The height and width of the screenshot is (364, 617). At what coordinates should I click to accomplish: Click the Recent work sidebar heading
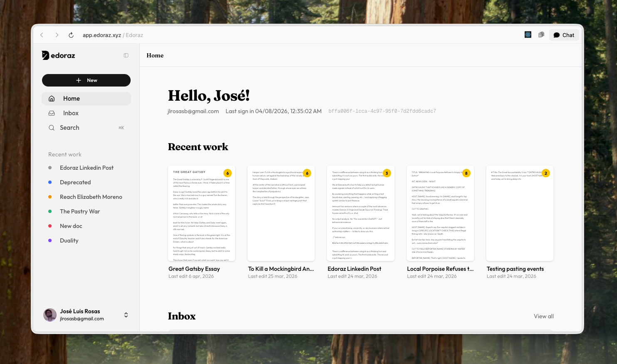(65, 154)
